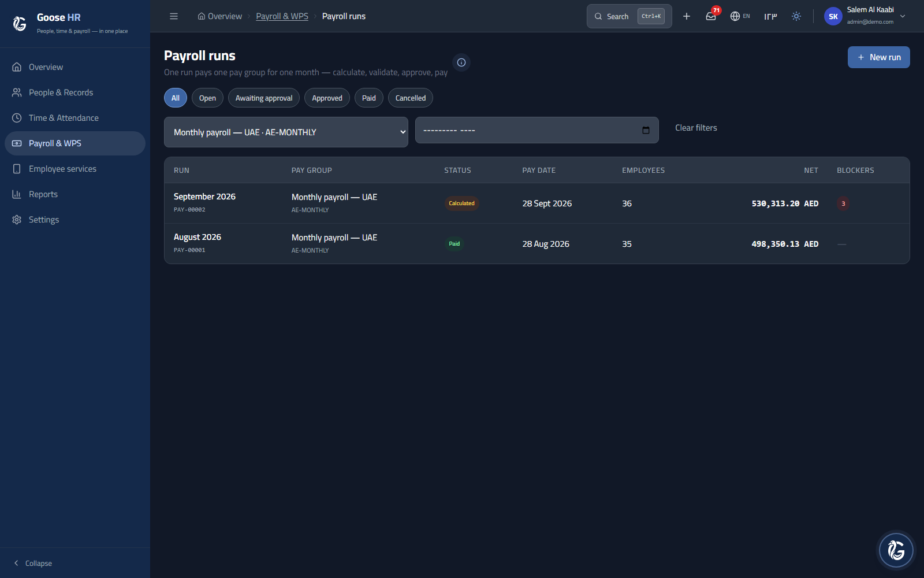Select Payroll & WPS in sidebar
Screen dimensions: 924x578
pos(75,143)
